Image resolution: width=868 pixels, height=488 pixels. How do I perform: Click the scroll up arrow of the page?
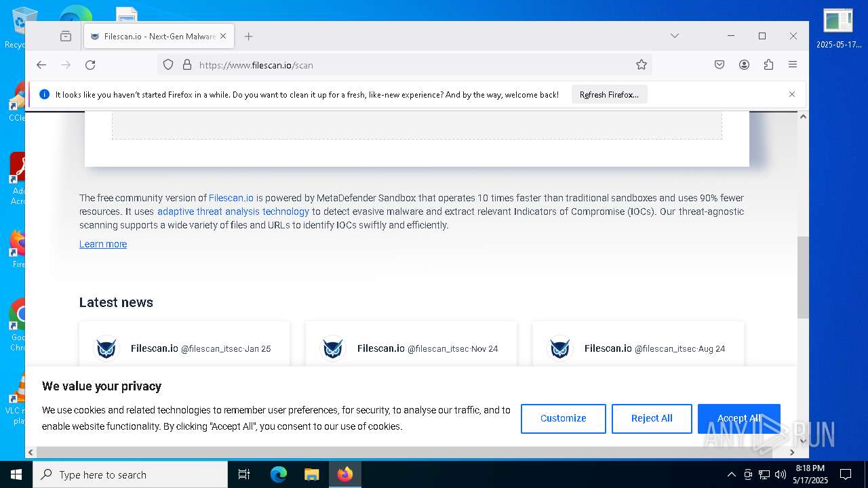coord(803,117)
